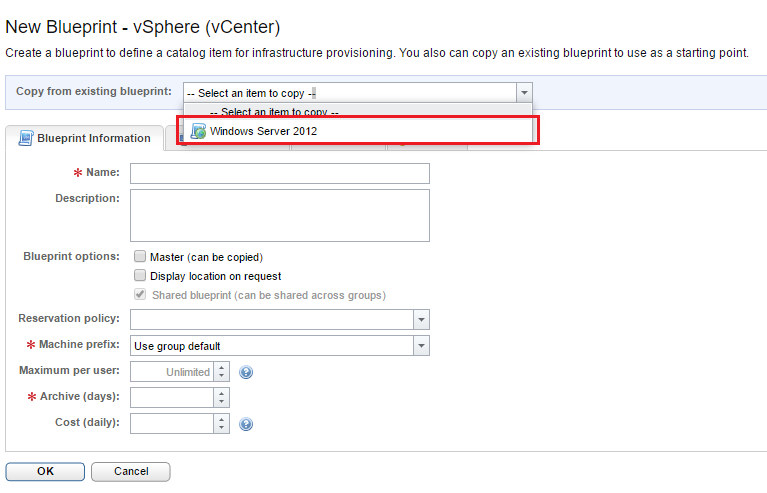Open help icon beside Cost (daily)
767x493 pixels.
pos(246,423)
